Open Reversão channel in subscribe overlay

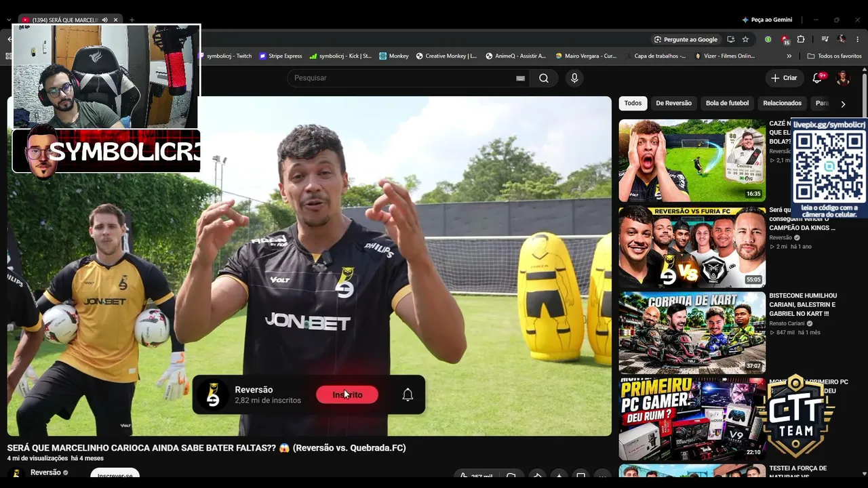point(254,390)
